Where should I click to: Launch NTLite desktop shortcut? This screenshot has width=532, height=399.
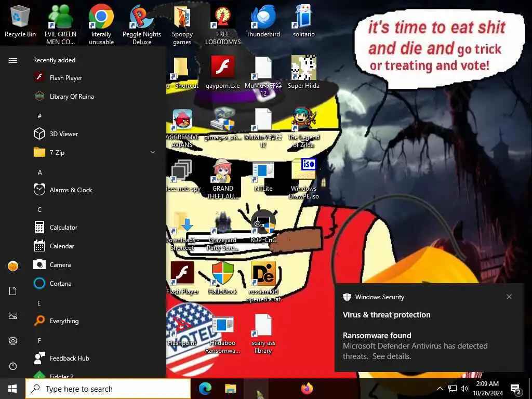click(x=263, y=177)
